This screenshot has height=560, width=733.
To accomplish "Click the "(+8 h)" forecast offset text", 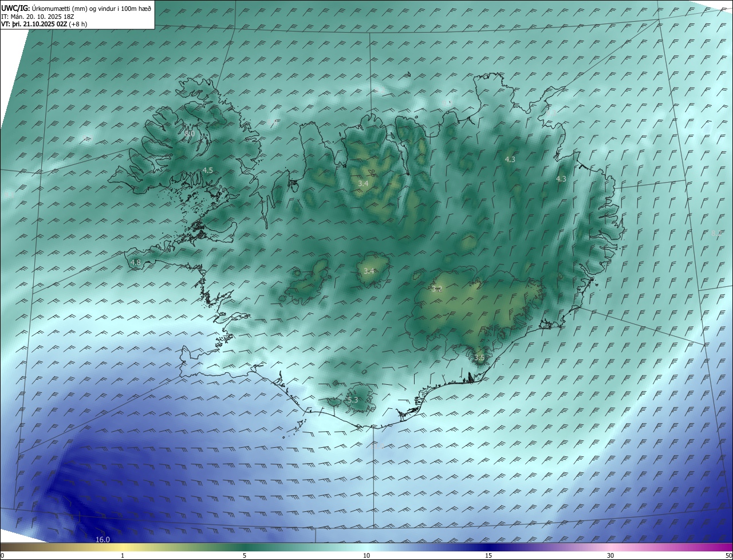I will point(78,25).
